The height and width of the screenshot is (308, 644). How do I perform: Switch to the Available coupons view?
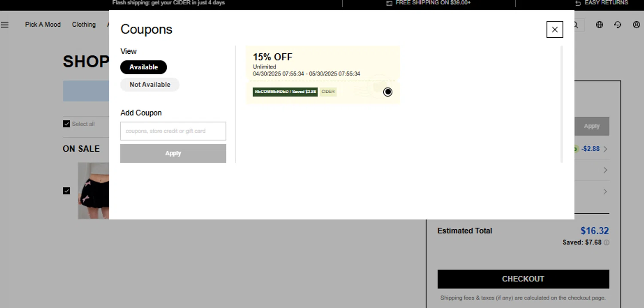click(143, 67)
